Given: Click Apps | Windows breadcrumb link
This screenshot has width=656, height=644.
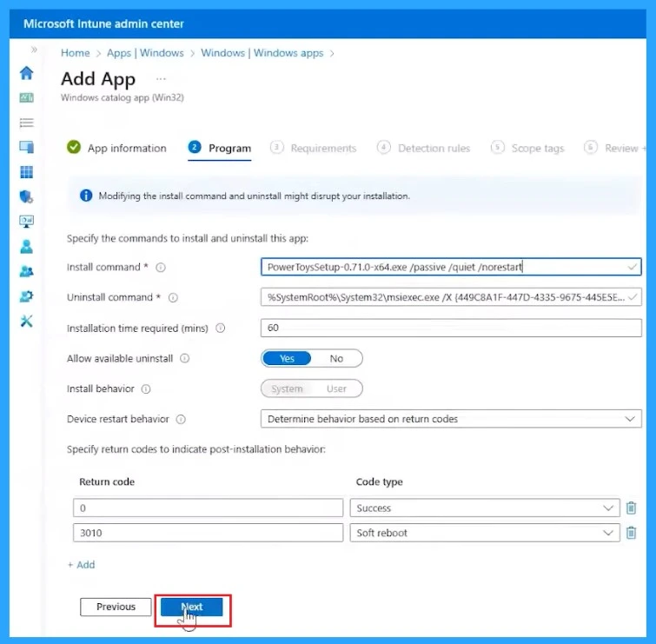Looking at the screenshot, I should pos(145,53).
